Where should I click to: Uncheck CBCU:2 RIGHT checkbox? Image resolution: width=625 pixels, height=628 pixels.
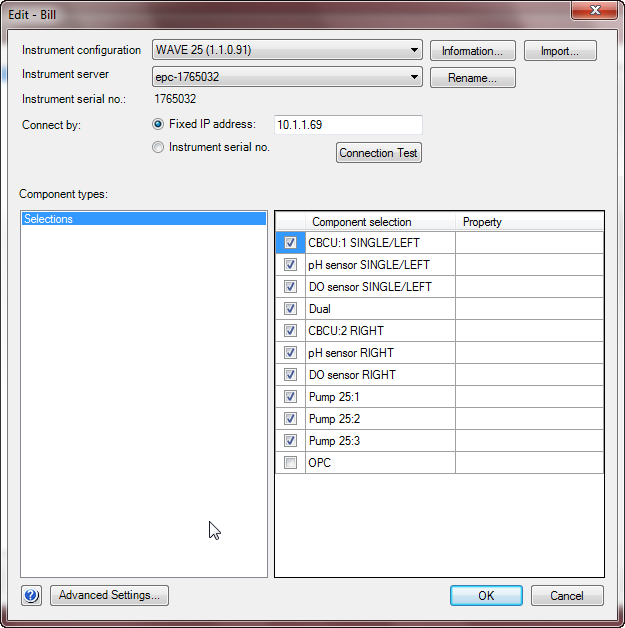290,331
